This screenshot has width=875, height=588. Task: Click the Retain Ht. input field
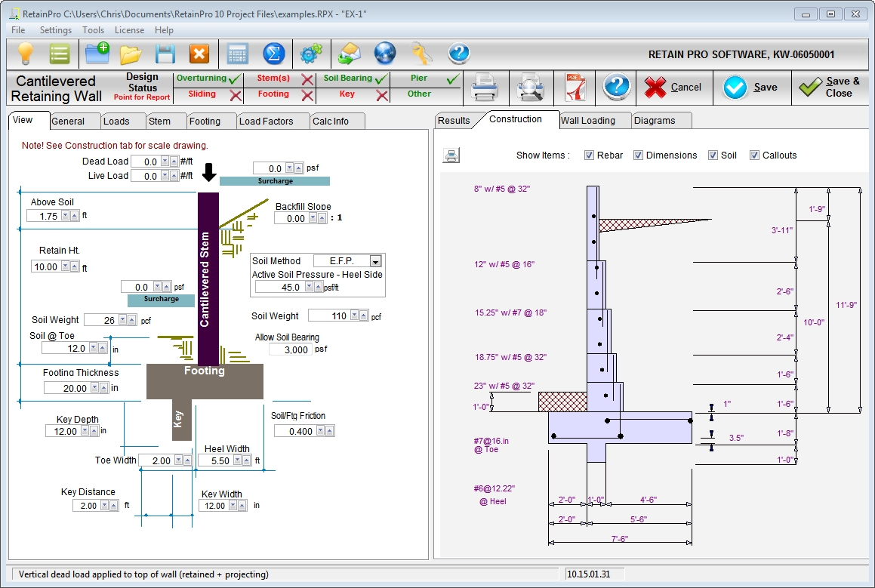pos(45,266)
